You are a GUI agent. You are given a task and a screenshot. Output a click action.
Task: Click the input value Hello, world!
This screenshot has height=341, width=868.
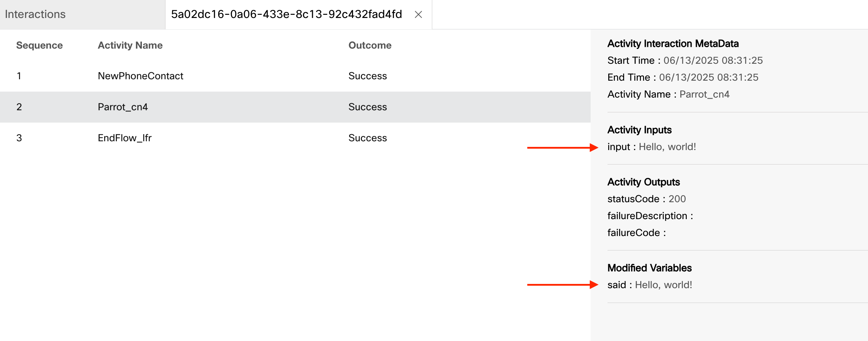click(x=667, y=147)
